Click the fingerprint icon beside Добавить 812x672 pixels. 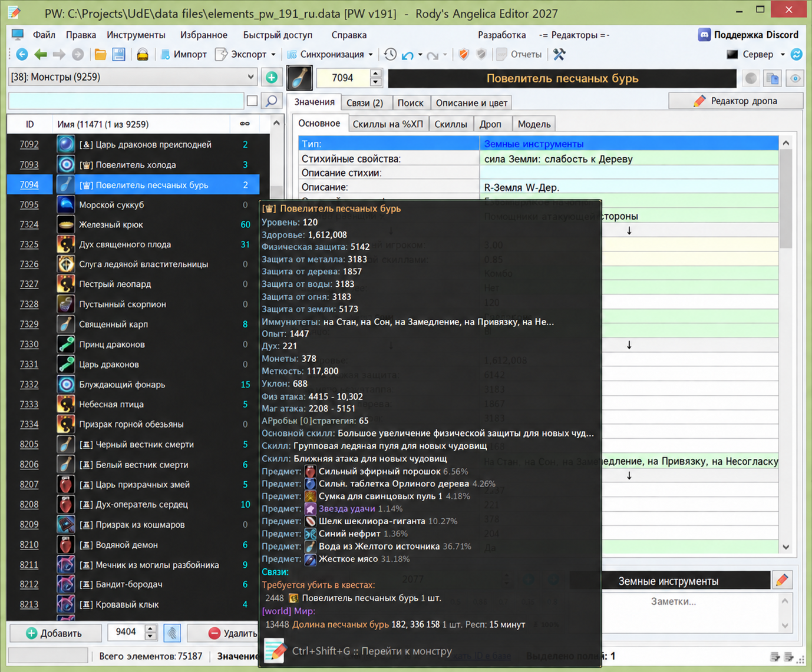[172, 633]
